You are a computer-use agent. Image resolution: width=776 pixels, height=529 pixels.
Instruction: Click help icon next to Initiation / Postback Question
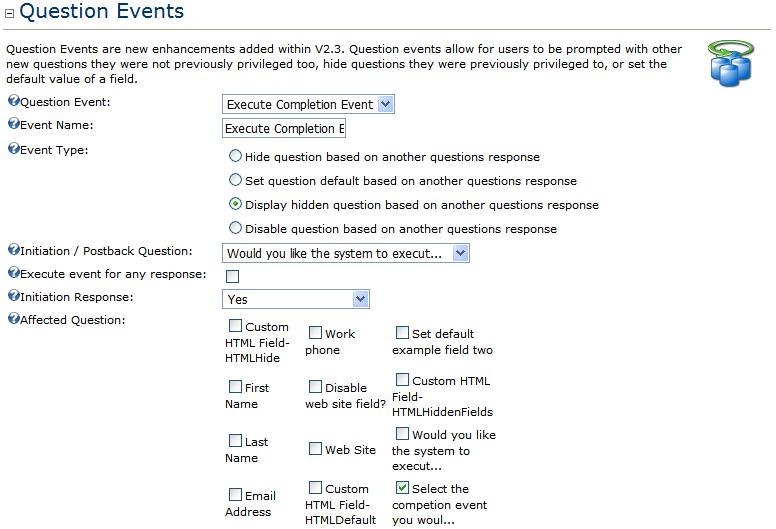tap(13, 250)
